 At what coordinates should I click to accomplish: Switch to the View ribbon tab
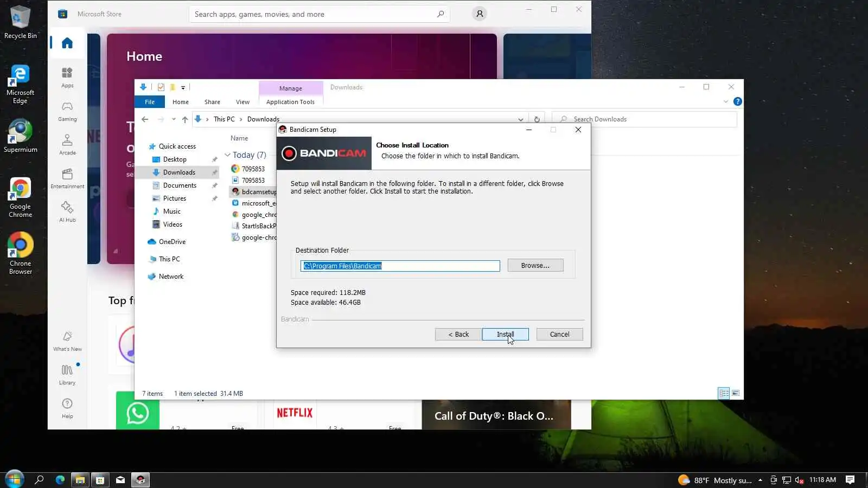tap(242, 102)
